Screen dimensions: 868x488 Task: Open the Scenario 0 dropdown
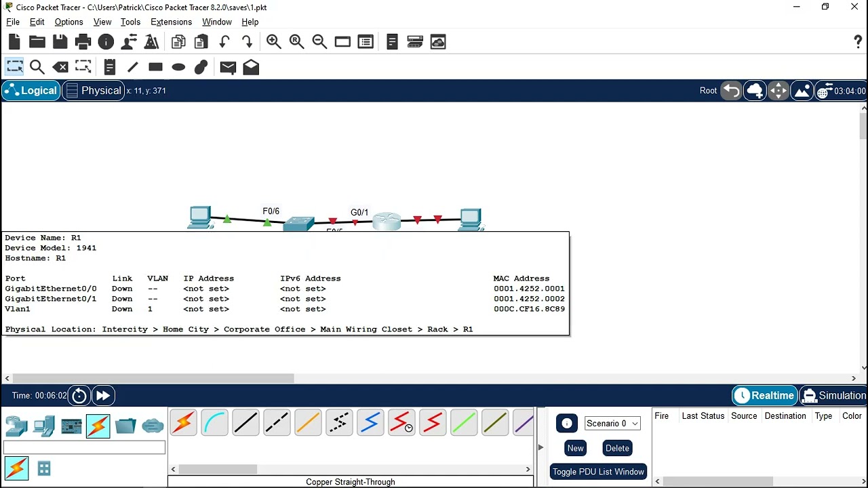click(x=612, y=424)
